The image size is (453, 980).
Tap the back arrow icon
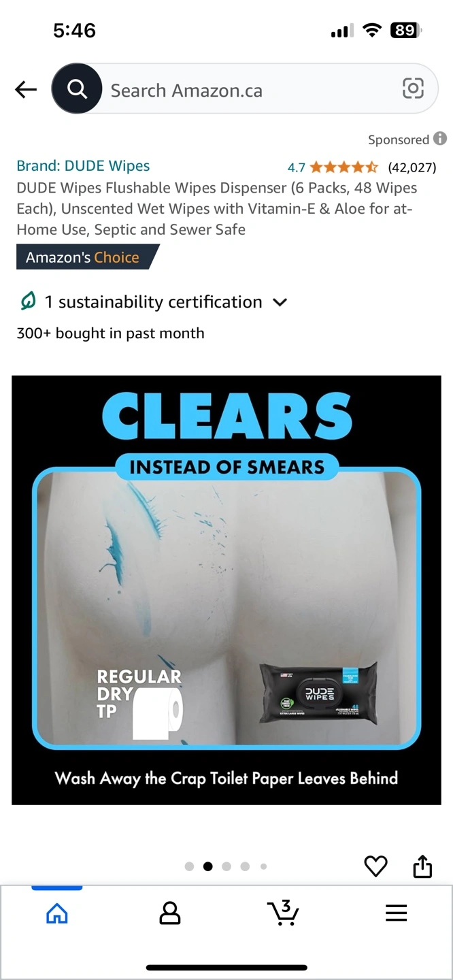[26, 89]
